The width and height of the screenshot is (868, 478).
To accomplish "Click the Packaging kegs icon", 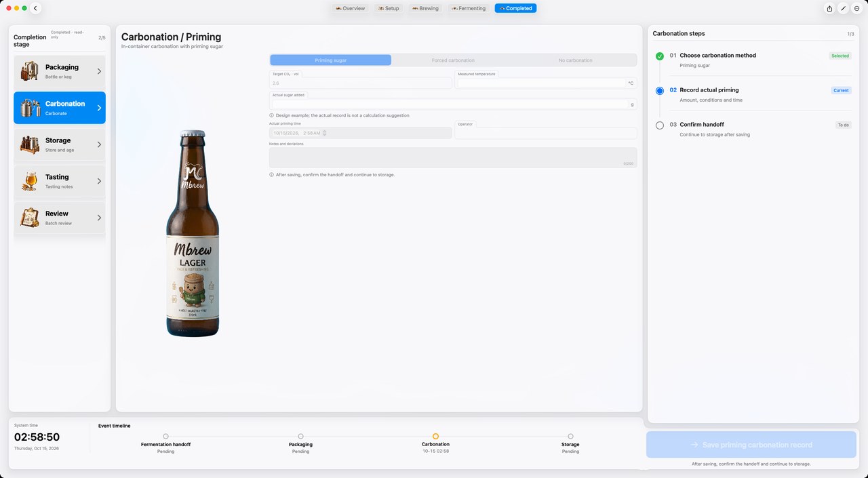I will (30, 71).
